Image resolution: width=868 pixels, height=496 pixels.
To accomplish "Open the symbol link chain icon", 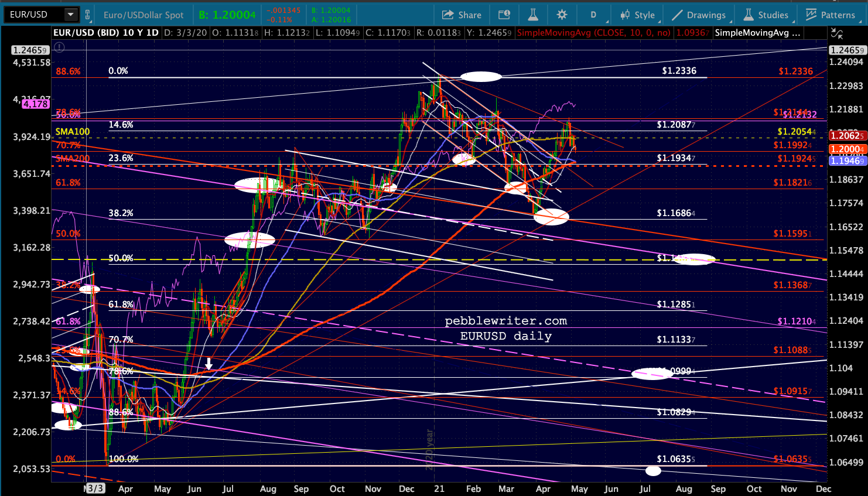I will pyautogui.click(x=88, y=15).
